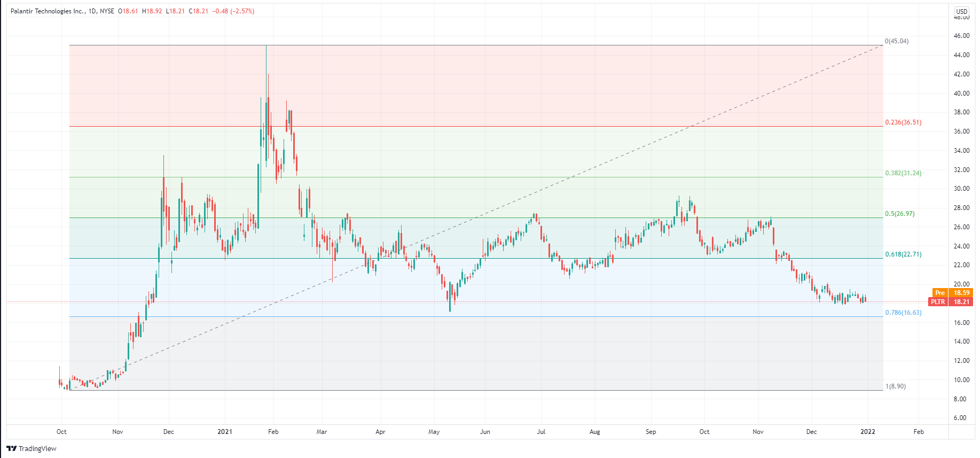Viewport: 980px width, 458px height.
Task: Click the Palantir Technologies Inc. symbol title
Action: pyautogui.click(x=48, y=11)
